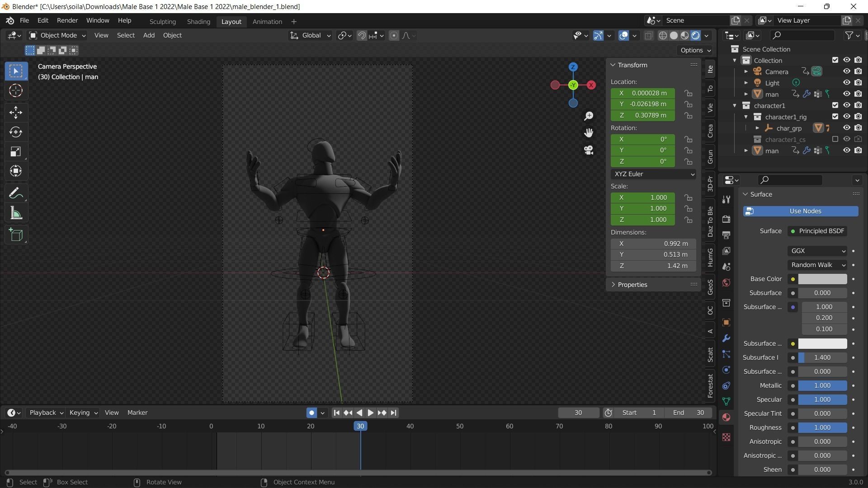868x488 pixels.
Task: Open the XYZ Euler rotation mode dropdown
Action: (x=653, y=174)
